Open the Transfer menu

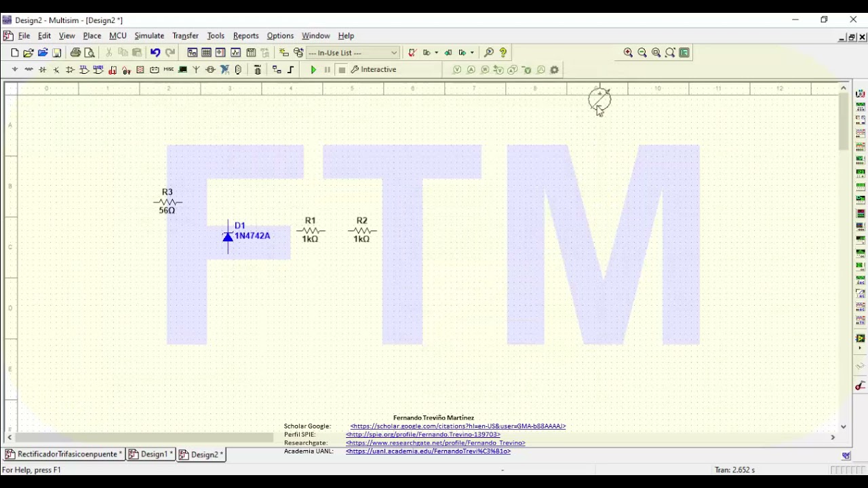[185, 36]
